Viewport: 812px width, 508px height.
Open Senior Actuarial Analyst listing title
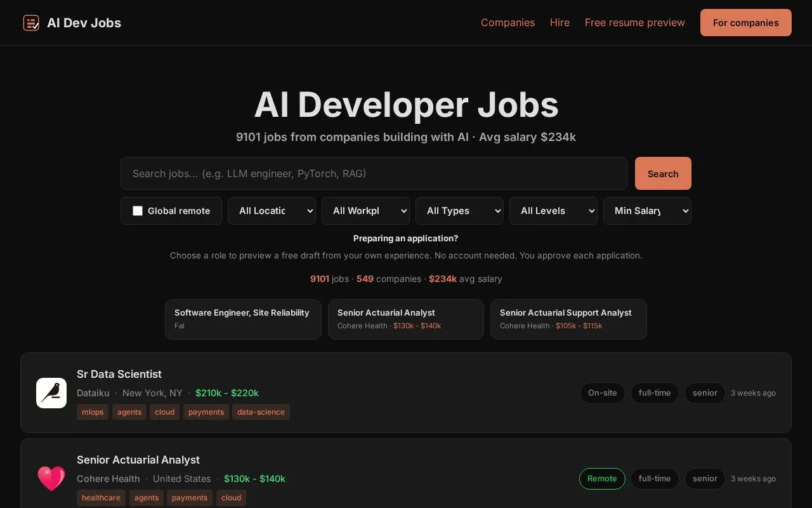click(138, 460)
